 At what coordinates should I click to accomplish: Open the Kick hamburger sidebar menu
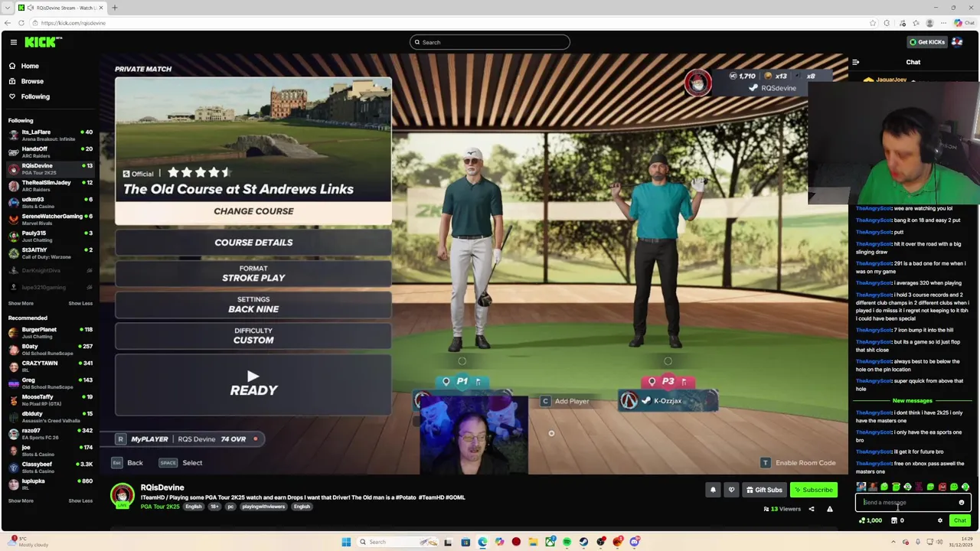pos(13,42)
